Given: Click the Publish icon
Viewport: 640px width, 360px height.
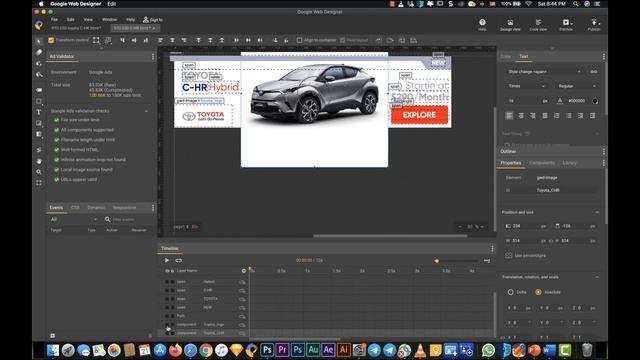Looking at the screenshot, I should pyautogui.click(x=594, y=22).
